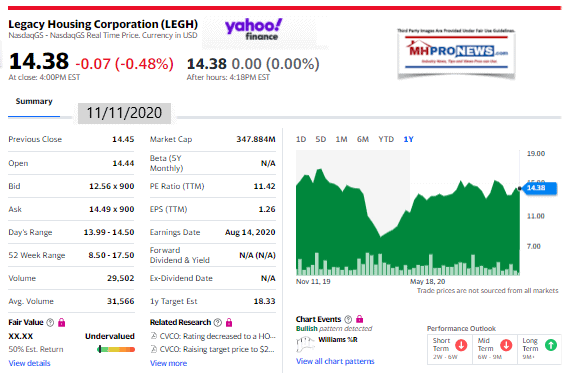Viewport: 563px width, 392px height.
Task: Switch chart range to 1D
Action: pyautogui.click(x=301, y=139)
